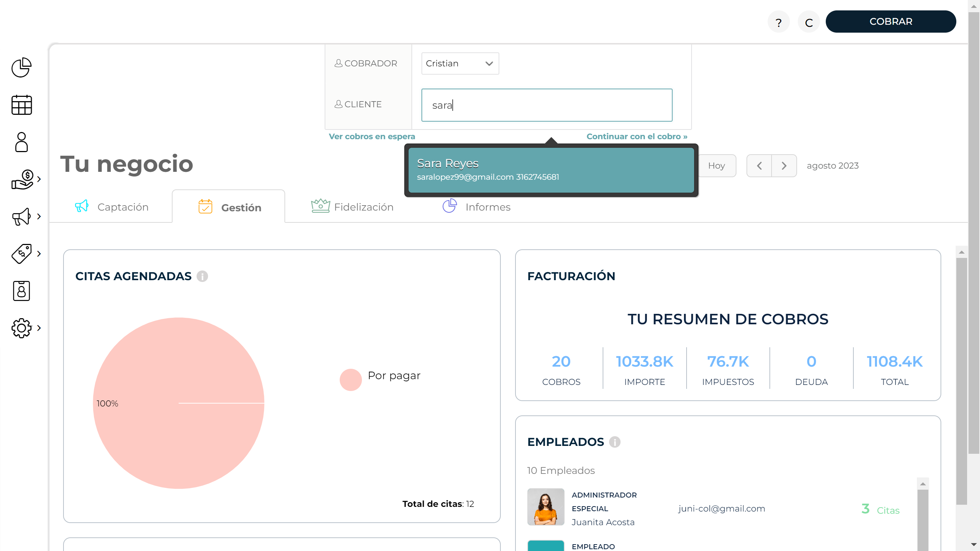The width and height of the screenshot is (980, 551).
Task: Click the Juanita Acosta name text
Action: coord(603,522)
